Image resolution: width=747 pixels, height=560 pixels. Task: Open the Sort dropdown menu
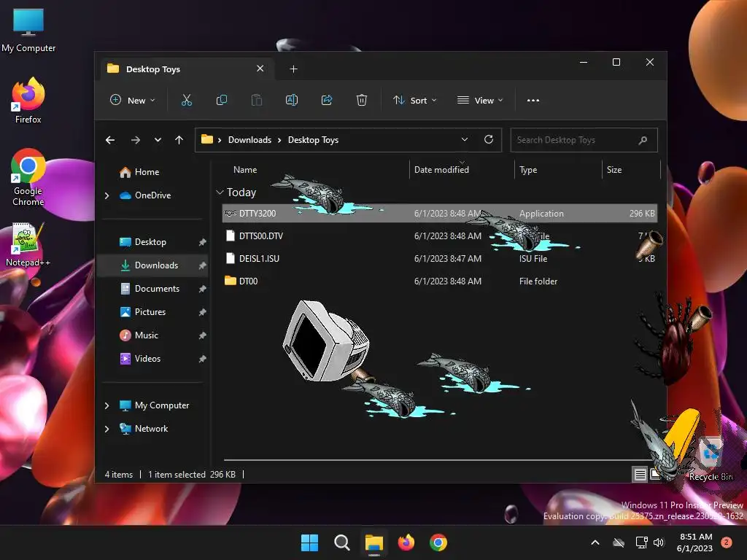[414, 100]
